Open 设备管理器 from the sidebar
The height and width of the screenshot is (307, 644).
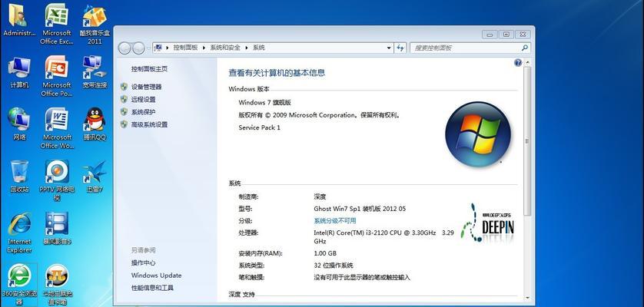(146, 87)
